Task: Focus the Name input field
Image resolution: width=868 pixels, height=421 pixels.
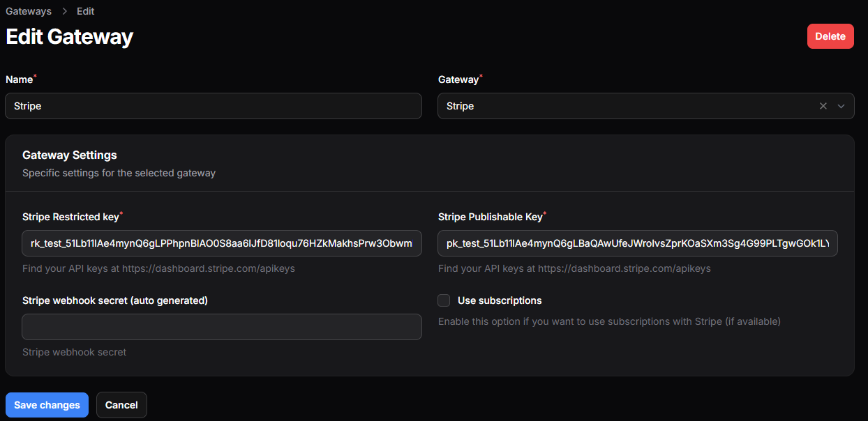Action: 214,106
